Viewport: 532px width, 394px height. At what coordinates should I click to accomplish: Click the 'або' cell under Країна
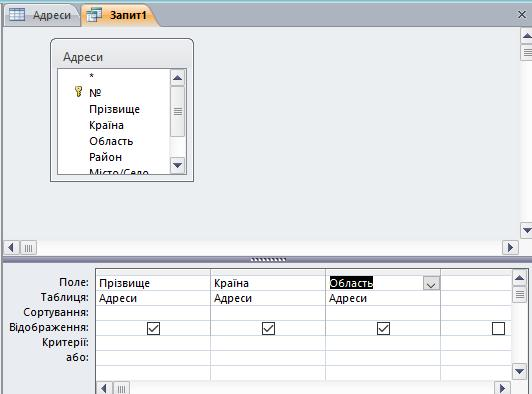268,358
